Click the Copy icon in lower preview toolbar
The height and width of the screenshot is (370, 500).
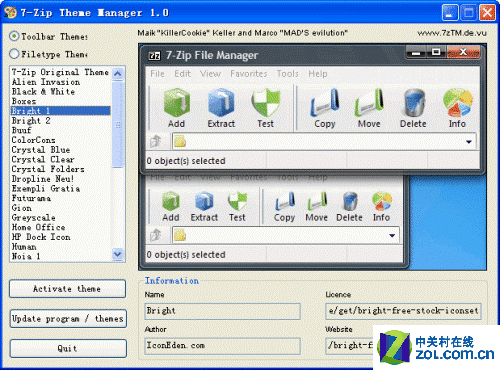point(284,201)
